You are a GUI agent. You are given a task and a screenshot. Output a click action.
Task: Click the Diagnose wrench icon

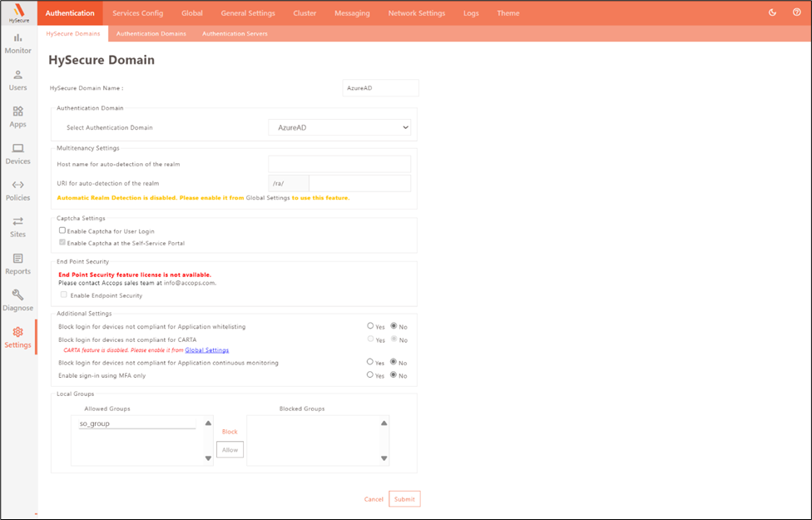pyautogui.click(x=17, y=300)
